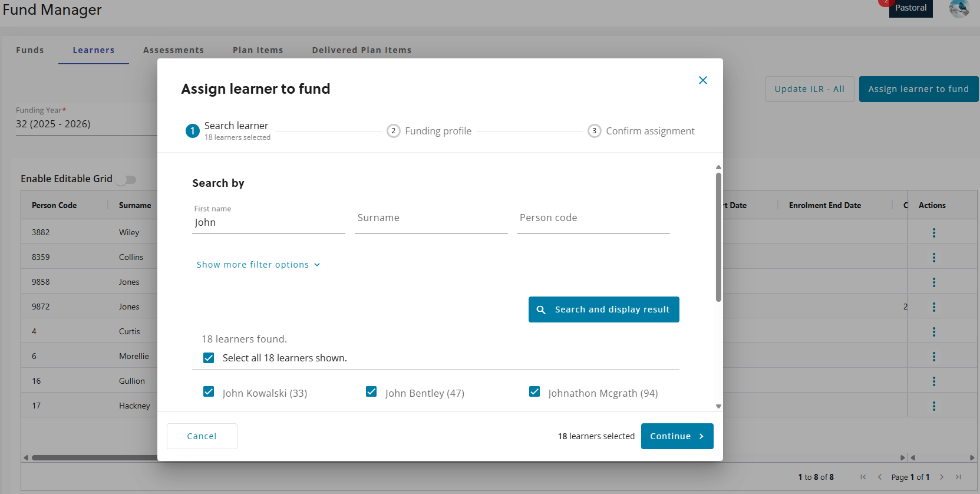Viewport: 980px width, 494px height.
Task: Open actions menu for learner Collins row
Action: click(x=933, y=258)
